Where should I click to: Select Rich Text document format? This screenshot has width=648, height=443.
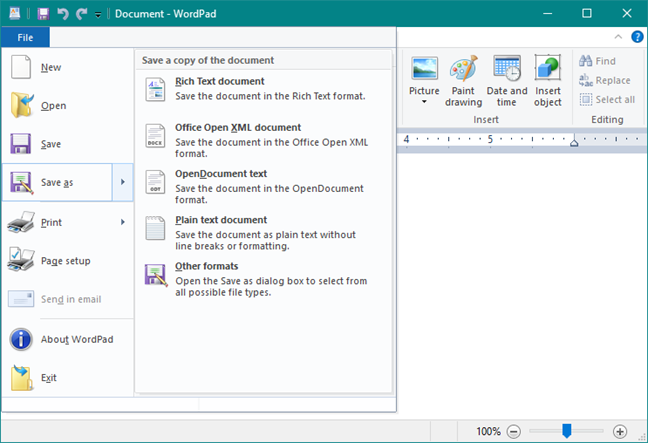264,89
